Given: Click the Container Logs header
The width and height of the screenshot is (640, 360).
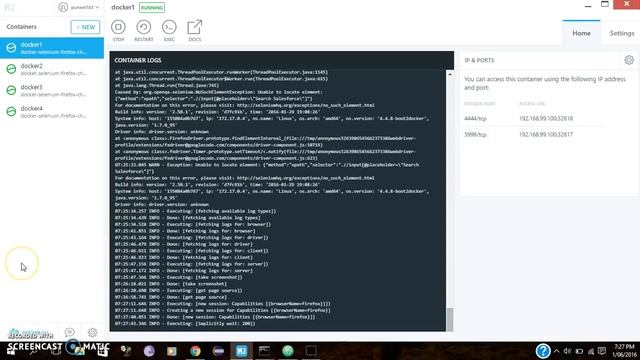Looking at the screenshot, I should click(138, 60).
